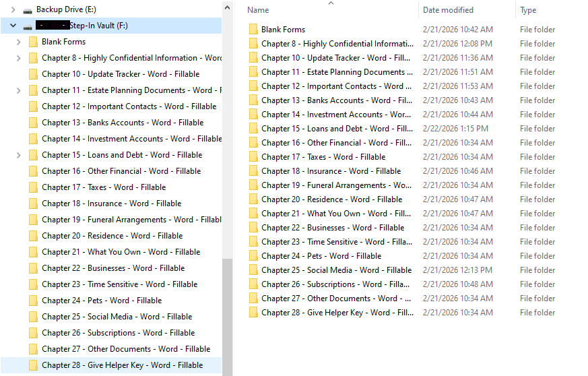The image size is (588, 376).
Task: Click Chapter 11 folder icon in file list
Action: [x=253, y=71]
